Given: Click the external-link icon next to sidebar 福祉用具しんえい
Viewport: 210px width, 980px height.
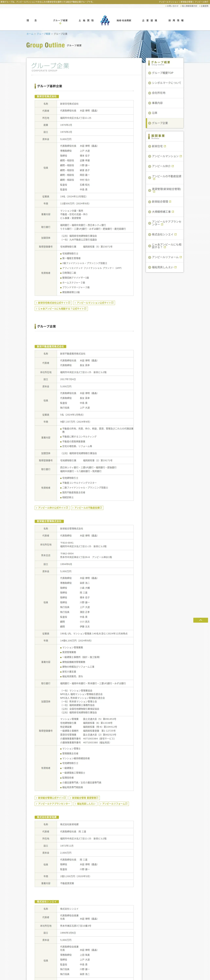Looking at the screenshot, I should pyautogui.click(x=176, y=267).
